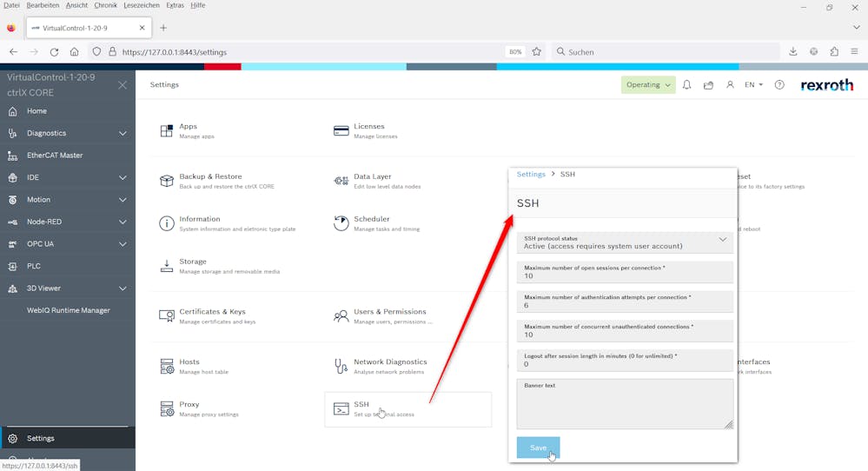
Task: Reload the page in Firefox
Action: tap(54, 52)
